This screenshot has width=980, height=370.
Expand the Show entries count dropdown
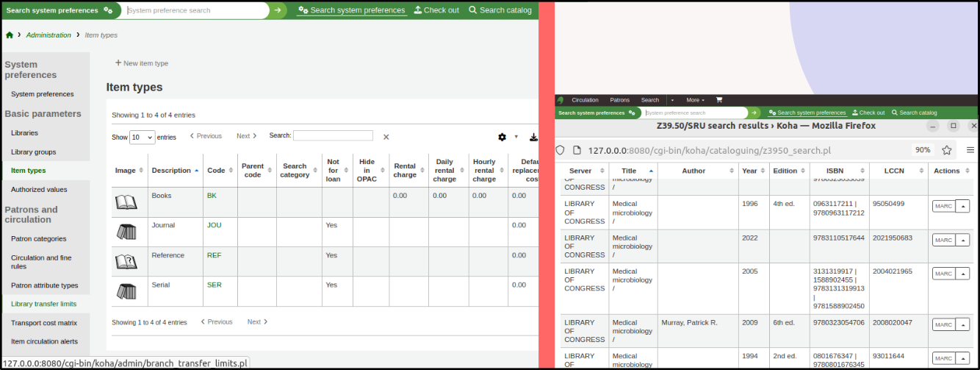click(x=142, y=137)
